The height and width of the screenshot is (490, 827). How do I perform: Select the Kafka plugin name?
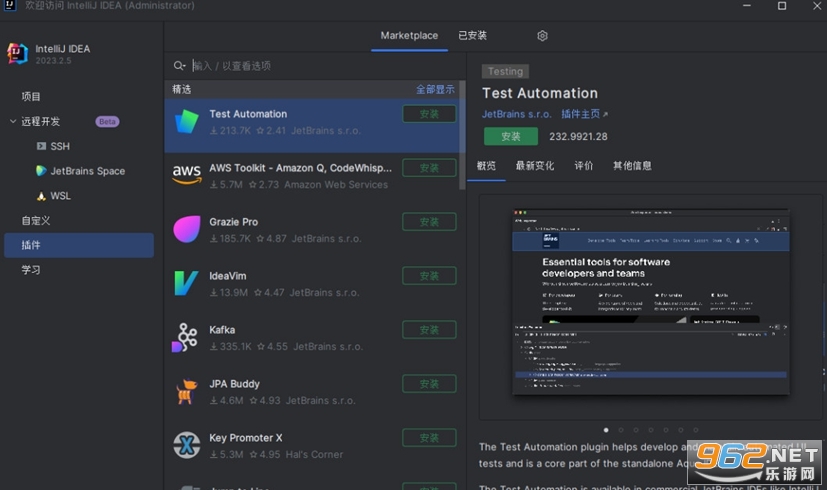222,330
